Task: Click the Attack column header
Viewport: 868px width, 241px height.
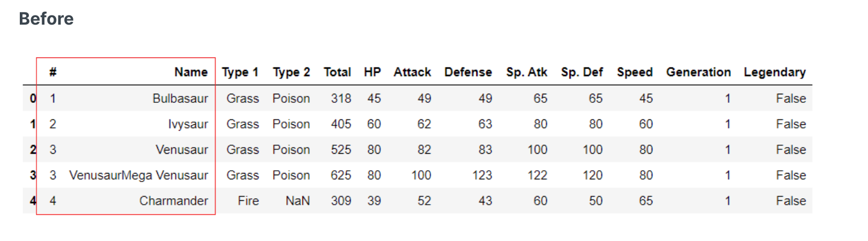Action: coord(412,72)
